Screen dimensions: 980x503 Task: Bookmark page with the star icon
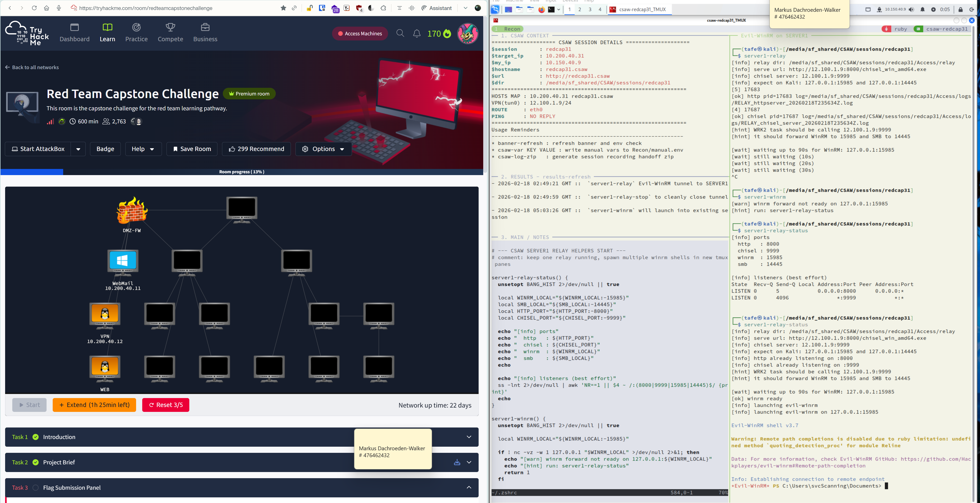click(283, 8)
